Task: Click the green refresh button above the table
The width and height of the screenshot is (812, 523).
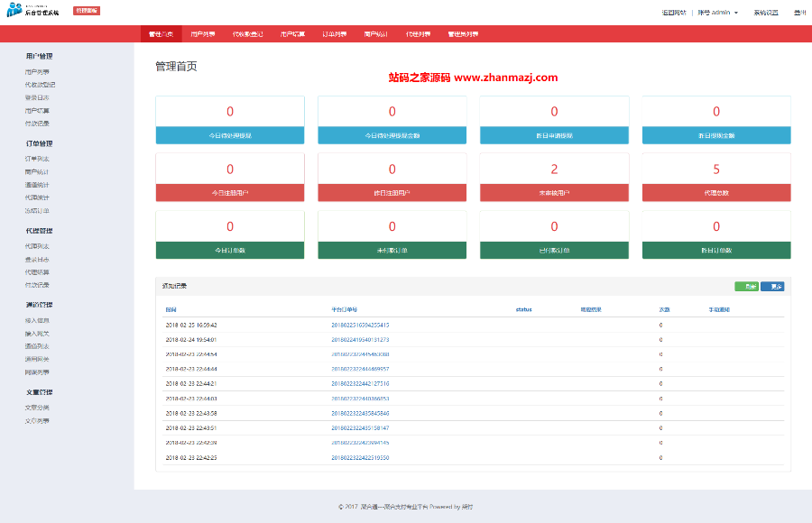Action: (747, 286)
